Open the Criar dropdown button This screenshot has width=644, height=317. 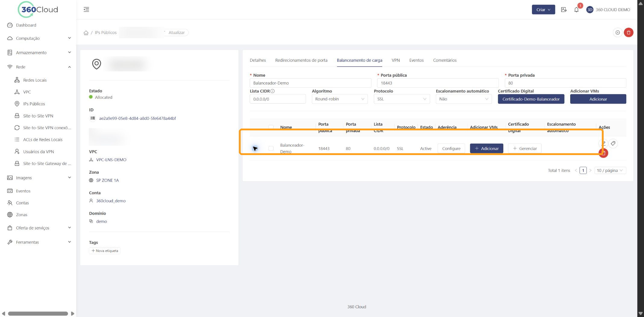pyautogui.click(x=543, y=10)
